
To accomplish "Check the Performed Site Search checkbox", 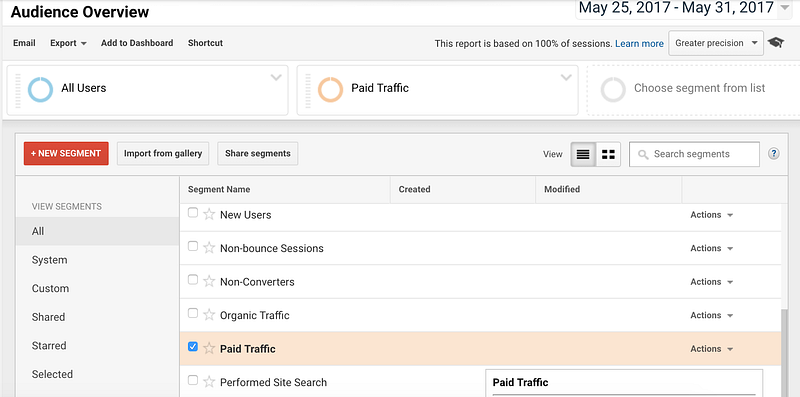I will point(192,380).
